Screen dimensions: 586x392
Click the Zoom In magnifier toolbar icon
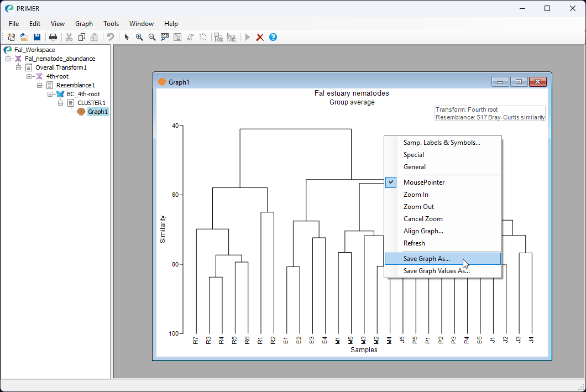click(x=140, y=37)
